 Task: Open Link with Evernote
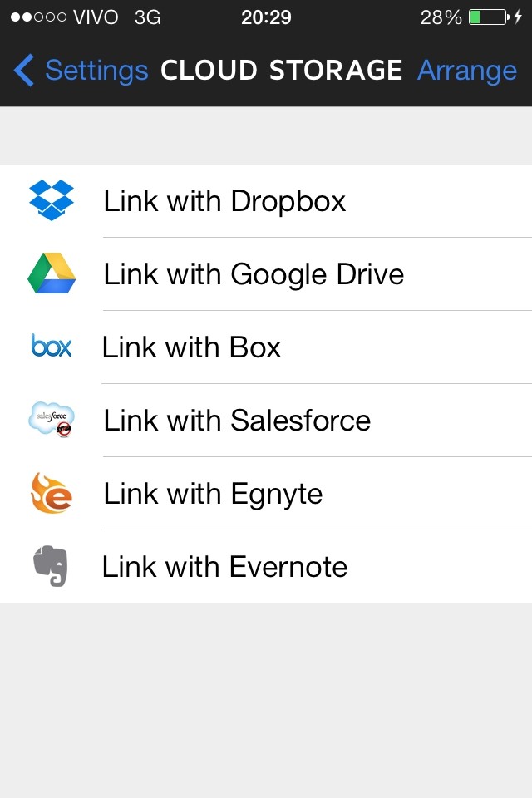click(266, 567)
